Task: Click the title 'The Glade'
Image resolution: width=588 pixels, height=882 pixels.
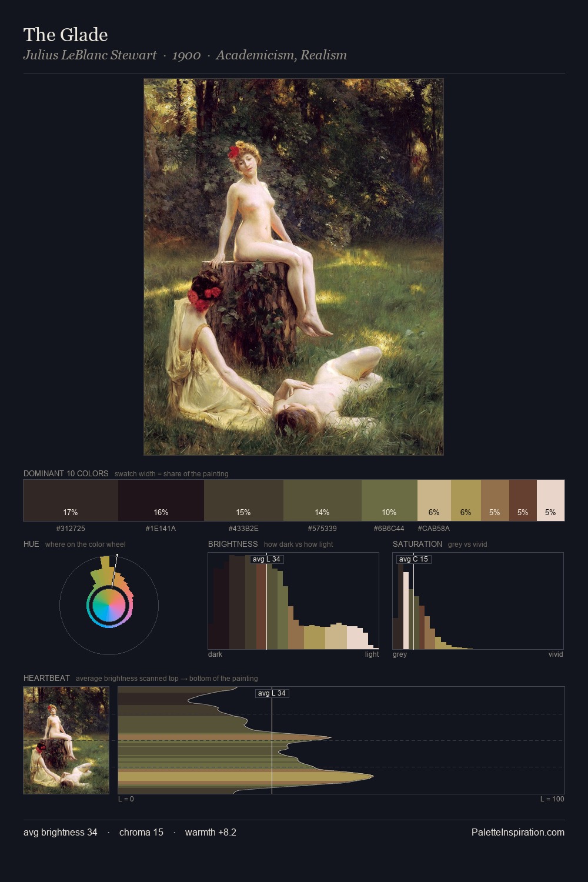Action: coord(65,35)
